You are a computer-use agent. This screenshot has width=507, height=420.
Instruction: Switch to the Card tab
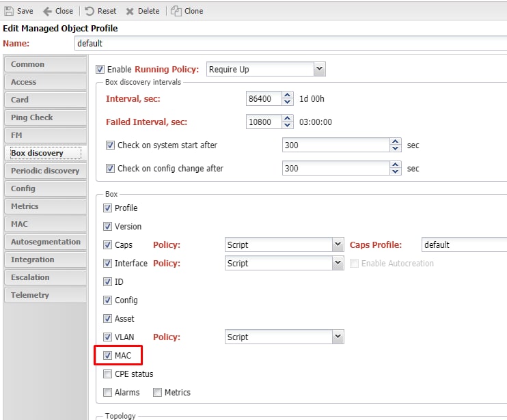pos(46,100)
